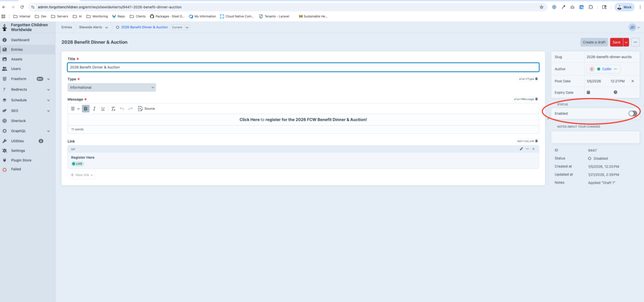644x302 pixels.
Task: Clear the Post Date with the X icon
Action: coord(632,81)
